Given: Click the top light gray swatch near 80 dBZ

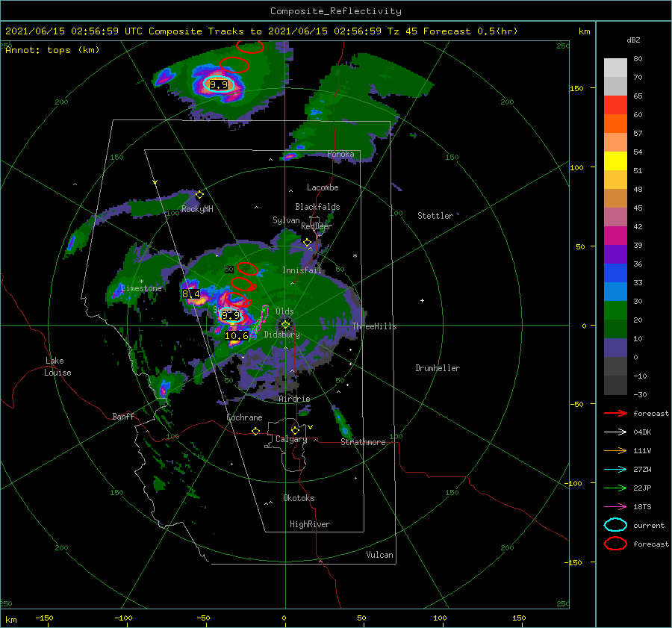Looking at the screenshot, I should (x=615, y=67).
